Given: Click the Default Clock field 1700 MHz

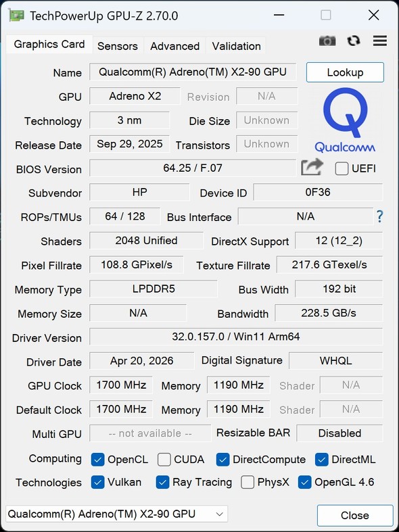Looking at the screenshot, I should tap(121, 409).
